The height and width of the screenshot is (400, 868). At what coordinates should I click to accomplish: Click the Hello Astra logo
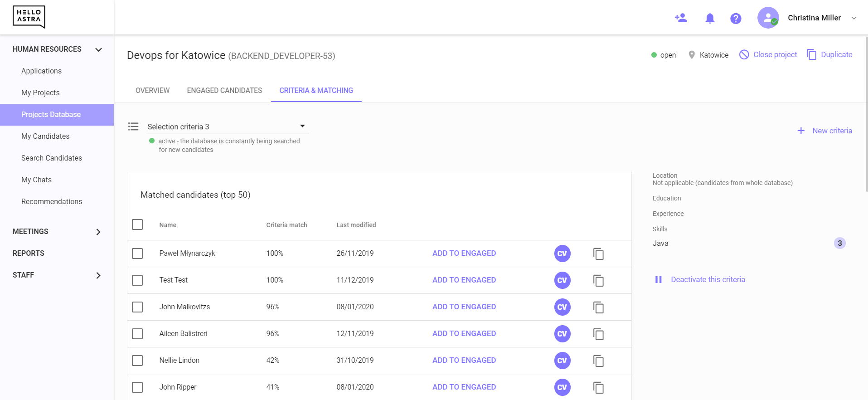(x=29, y=17)
